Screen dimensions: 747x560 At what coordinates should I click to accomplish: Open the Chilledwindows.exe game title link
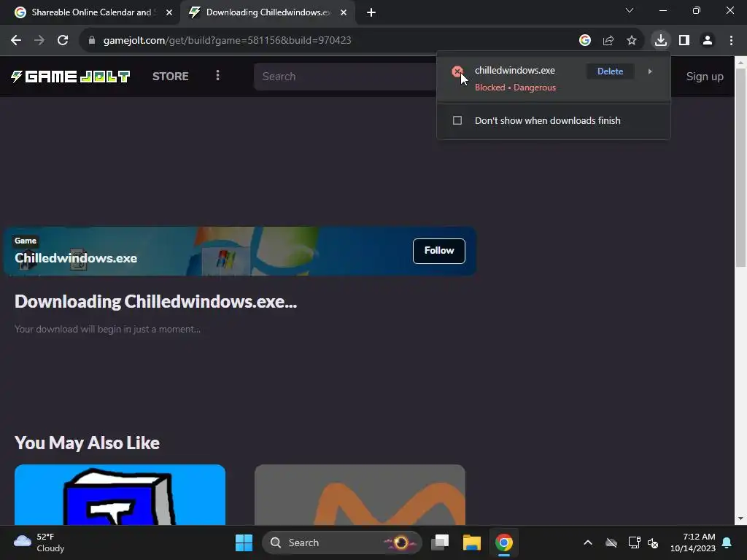(76, 258)
